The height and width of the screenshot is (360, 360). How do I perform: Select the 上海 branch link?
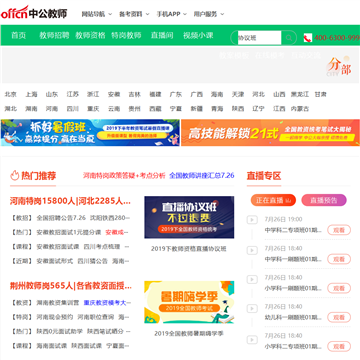point(31,94)
